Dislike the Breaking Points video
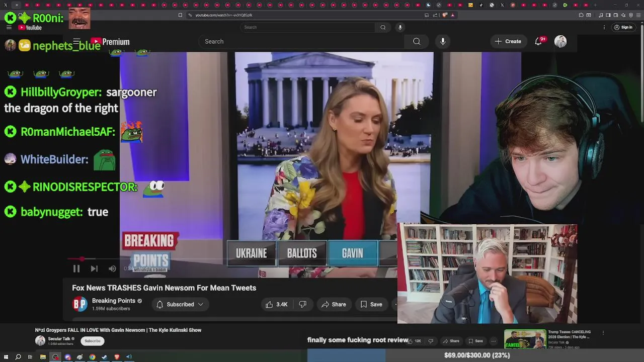Image resolution: width=644 pixels, height=362 pixels. click(x=302, y=304)
